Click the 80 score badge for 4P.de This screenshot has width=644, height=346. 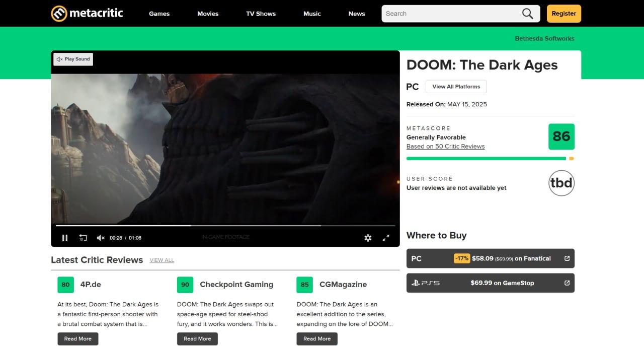click(65, 285)
